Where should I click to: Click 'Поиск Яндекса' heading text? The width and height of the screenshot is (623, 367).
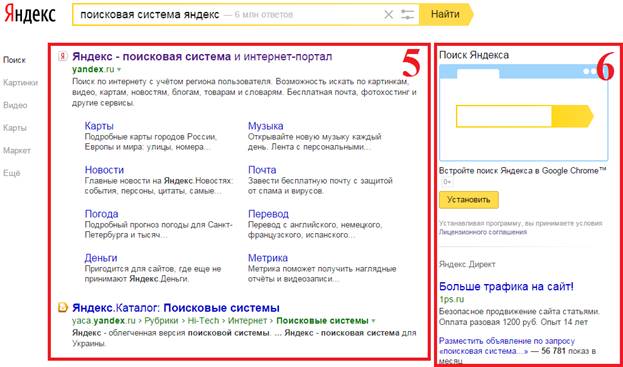coord(474,55)
